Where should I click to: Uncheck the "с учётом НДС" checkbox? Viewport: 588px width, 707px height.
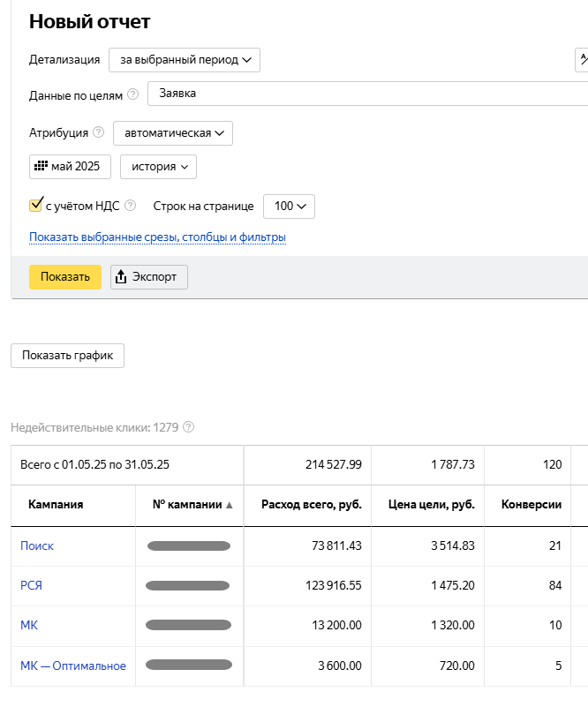point(36,205)
